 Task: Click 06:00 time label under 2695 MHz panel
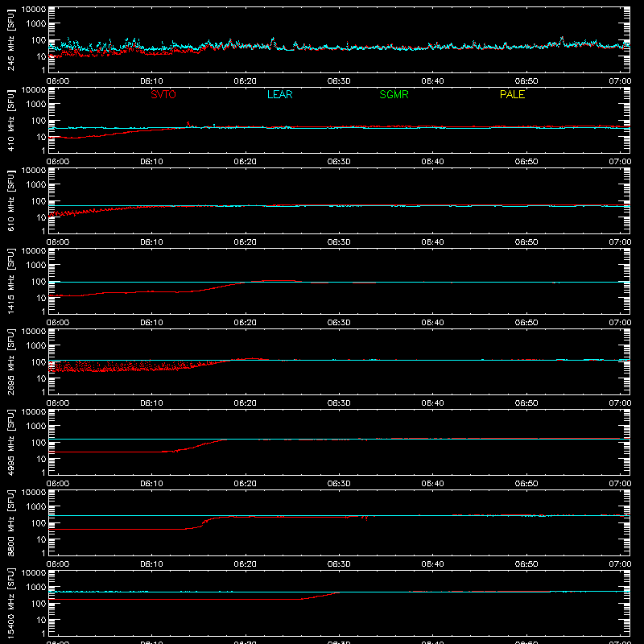tap(57, 403)
